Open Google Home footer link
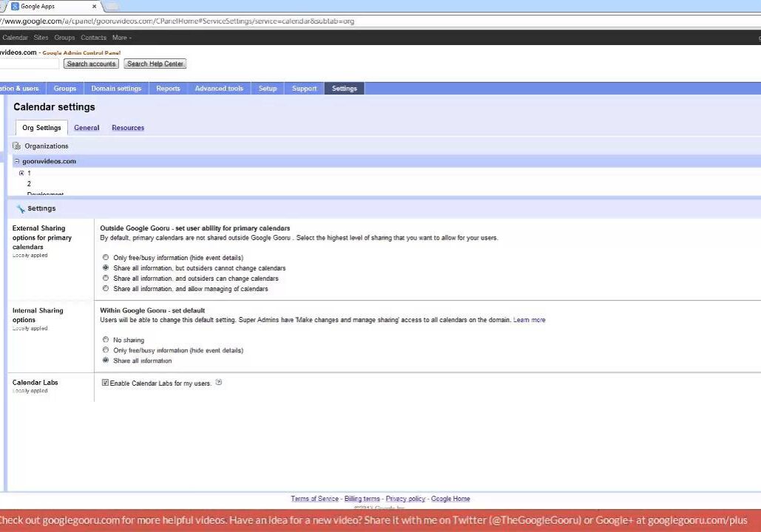 [x=450, y=499]
